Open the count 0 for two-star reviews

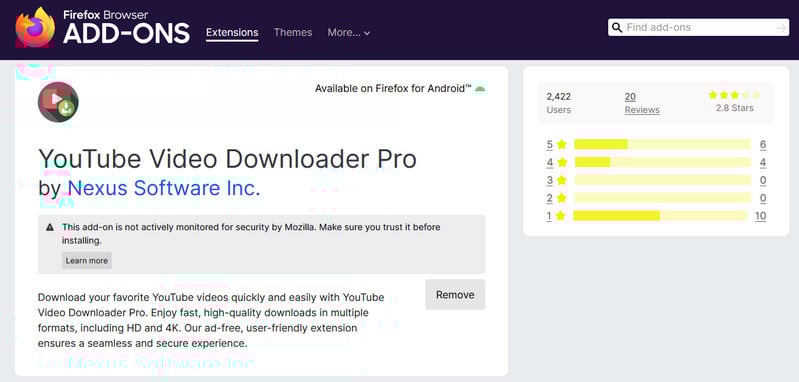763,198
